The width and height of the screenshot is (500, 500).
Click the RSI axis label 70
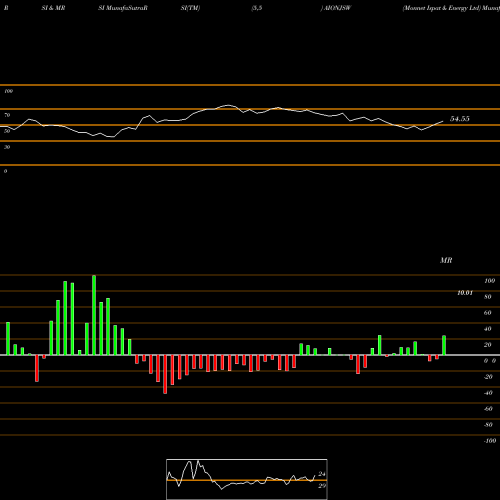7,115
